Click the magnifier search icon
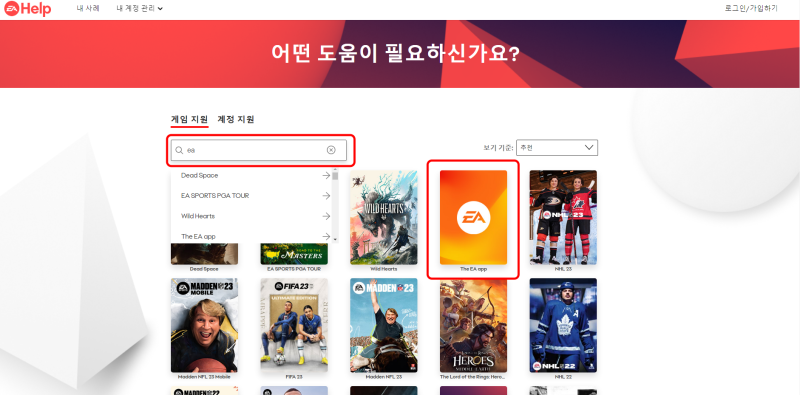 179,151
